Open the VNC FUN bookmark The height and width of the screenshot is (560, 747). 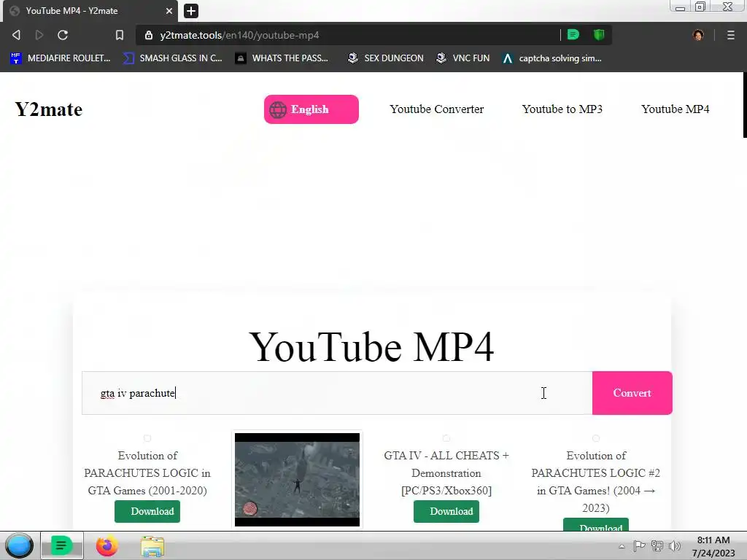(463, 58)
